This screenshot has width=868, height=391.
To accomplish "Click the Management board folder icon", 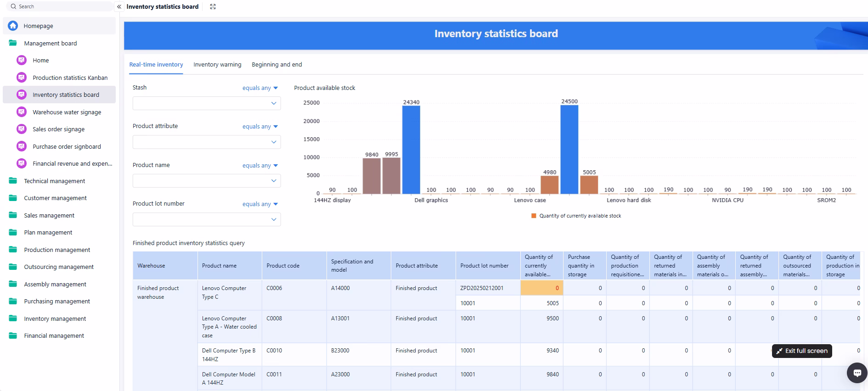I will pyautogui.click(x=13, y=43).
